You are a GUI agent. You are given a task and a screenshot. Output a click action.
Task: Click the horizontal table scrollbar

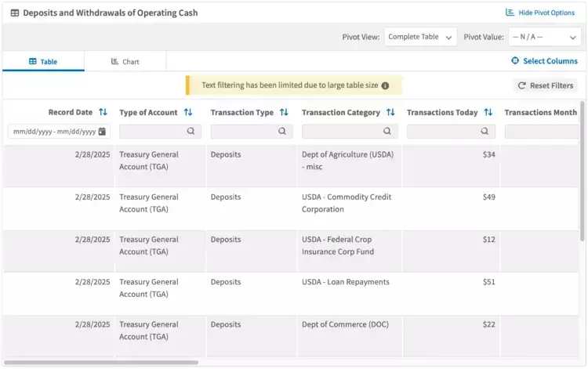101,362
